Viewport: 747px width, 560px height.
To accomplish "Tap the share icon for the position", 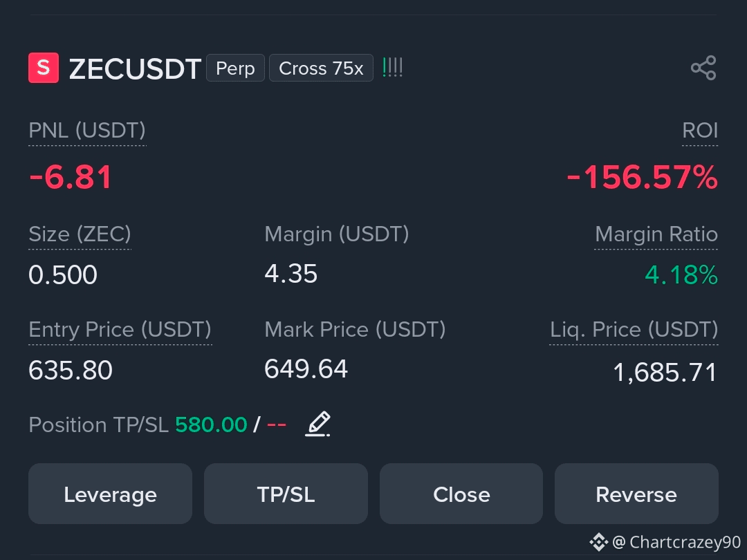I will [x=703, y=68].
